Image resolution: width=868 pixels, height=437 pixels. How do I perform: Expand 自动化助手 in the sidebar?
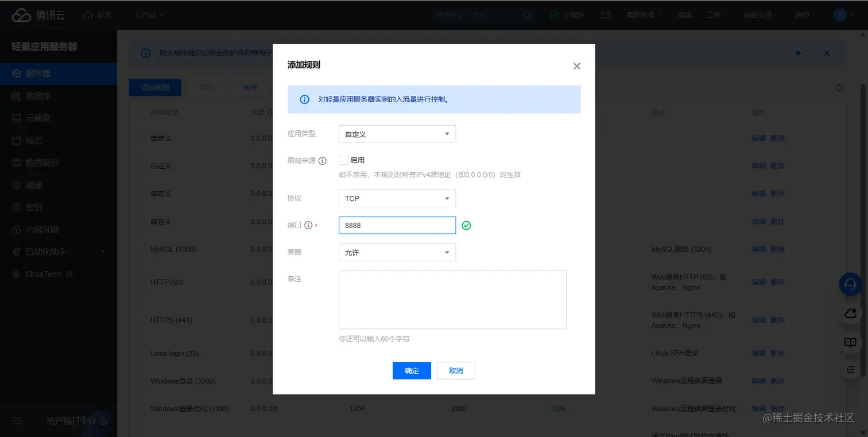tap(59, 252)
